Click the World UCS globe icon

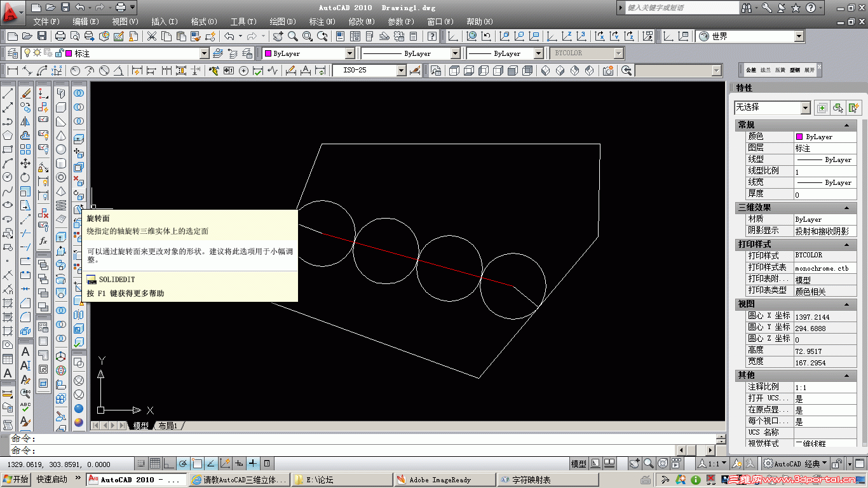(x=471, y=36)
